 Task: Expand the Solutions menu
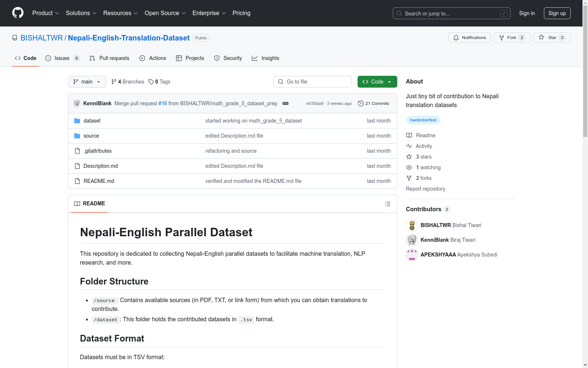81,13
